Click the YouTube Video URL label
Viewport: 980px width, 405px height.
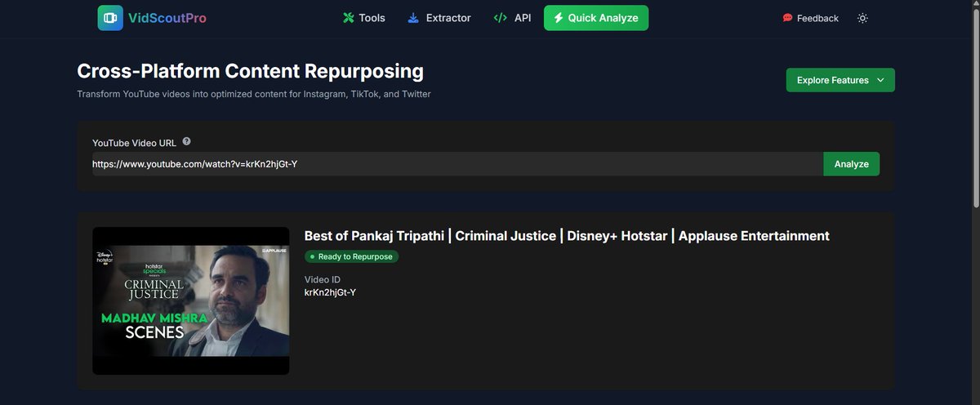pyautogui.click(x=134, y=142)
